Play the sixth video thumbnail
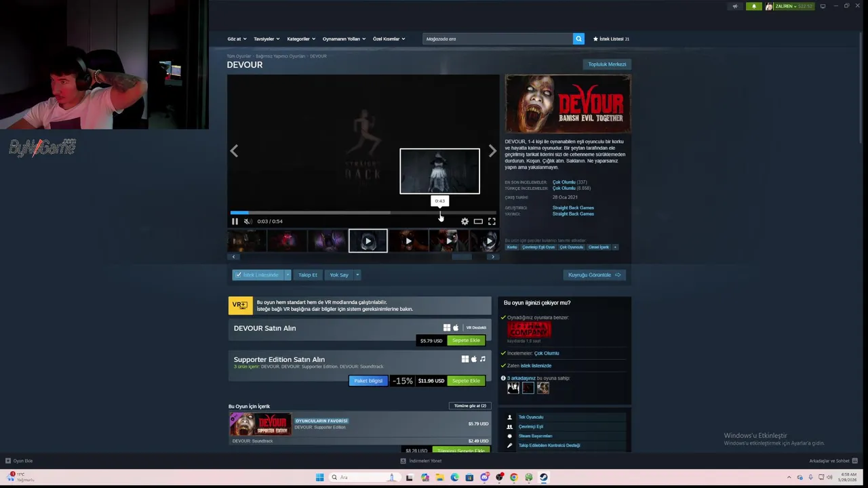Viewport: 868px width, 488px height. point(449,241)
